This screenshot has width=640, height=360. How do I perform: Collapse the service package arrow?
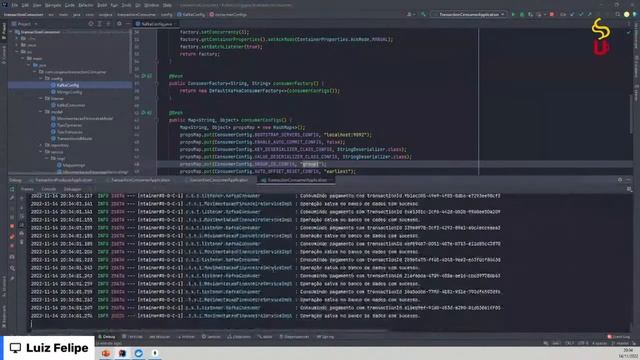click(x=41, y=151)
